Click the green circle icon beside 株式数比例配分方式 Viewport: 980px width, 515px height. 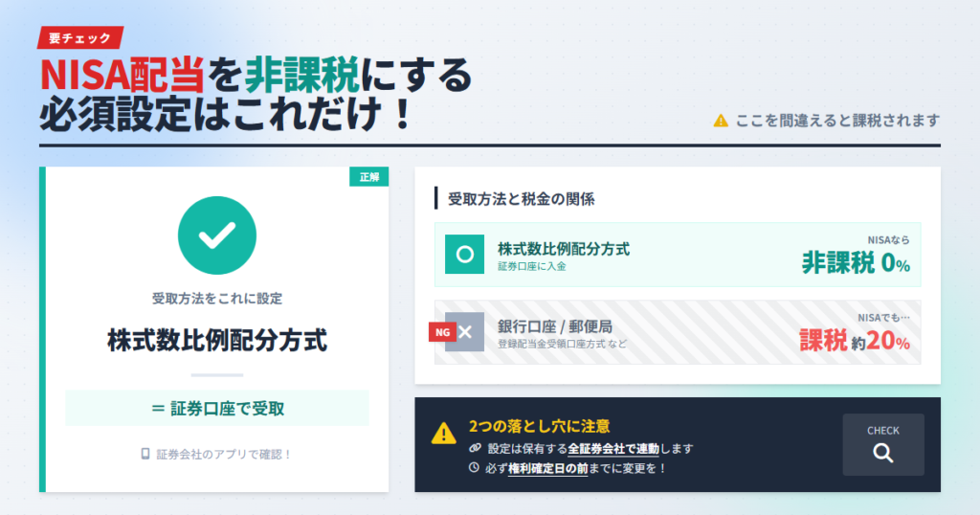click(x=464, y=255)
